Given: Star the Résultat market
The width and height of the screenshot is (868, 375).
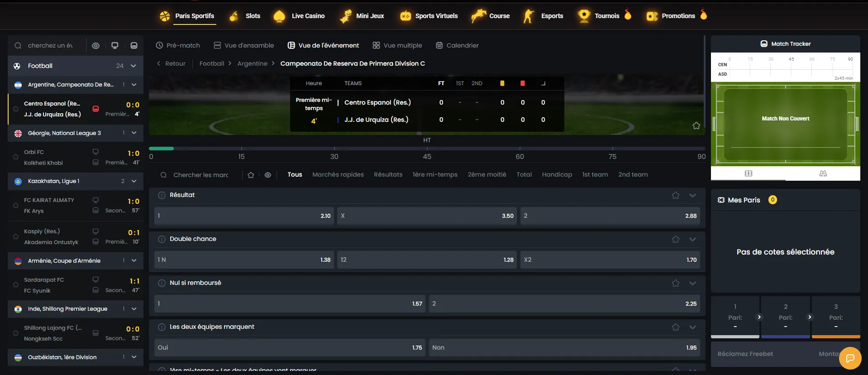Looking at the screenshot, I should [x=676, y=195].
